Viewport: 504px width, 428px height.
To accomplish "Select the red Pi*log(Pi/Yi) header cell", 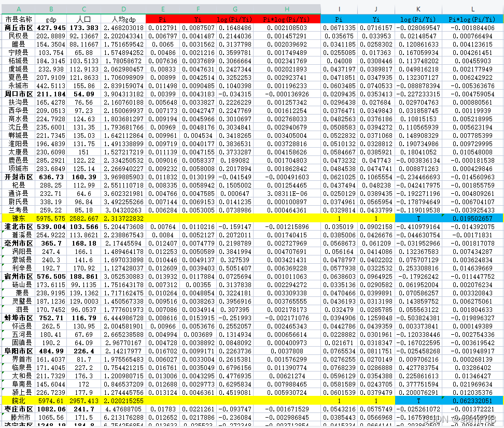I will 287,19.
